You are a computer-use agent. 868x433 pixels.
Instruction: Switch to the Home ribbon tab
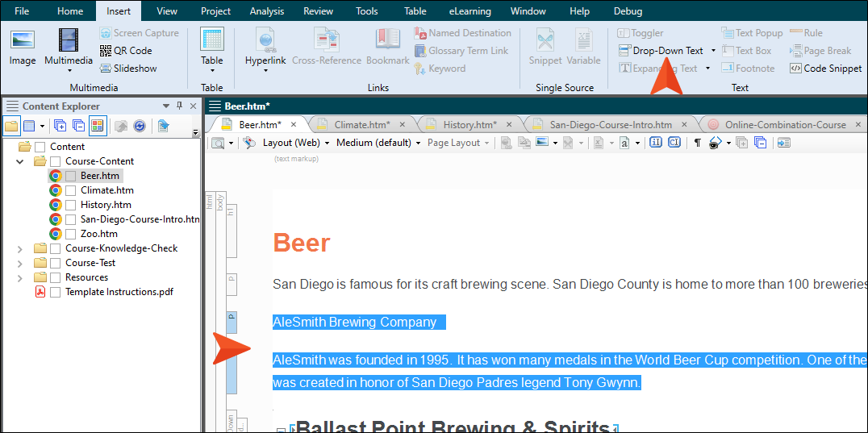pos(70,11)
